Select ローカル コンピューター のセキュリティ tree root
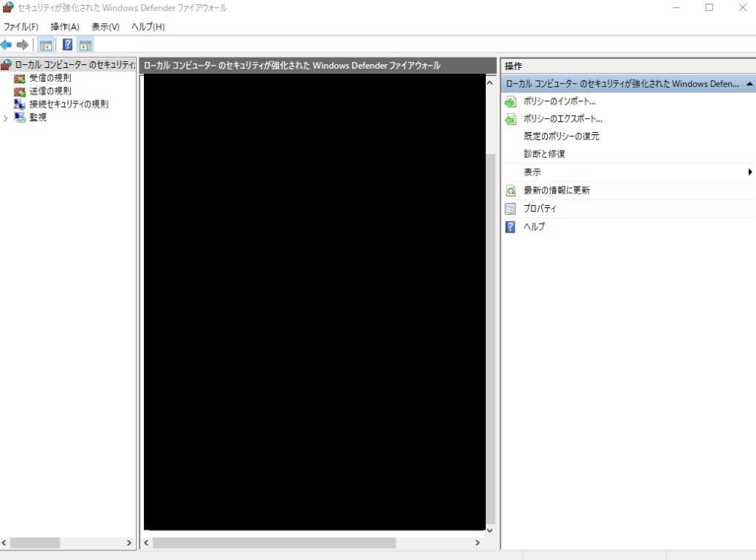 [x=75, y=65]
